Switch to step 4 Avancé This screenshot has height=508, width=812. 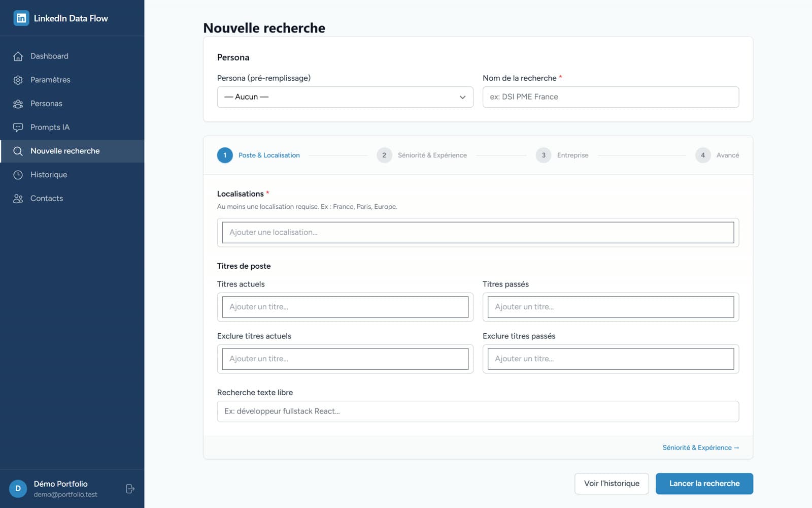pos(717,155)
